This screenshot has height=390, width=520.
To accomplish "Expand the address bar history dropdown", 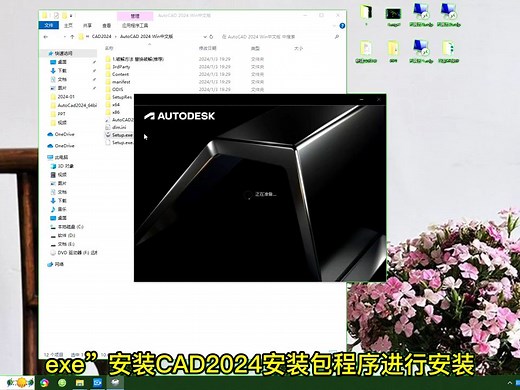I will (205, 37).
